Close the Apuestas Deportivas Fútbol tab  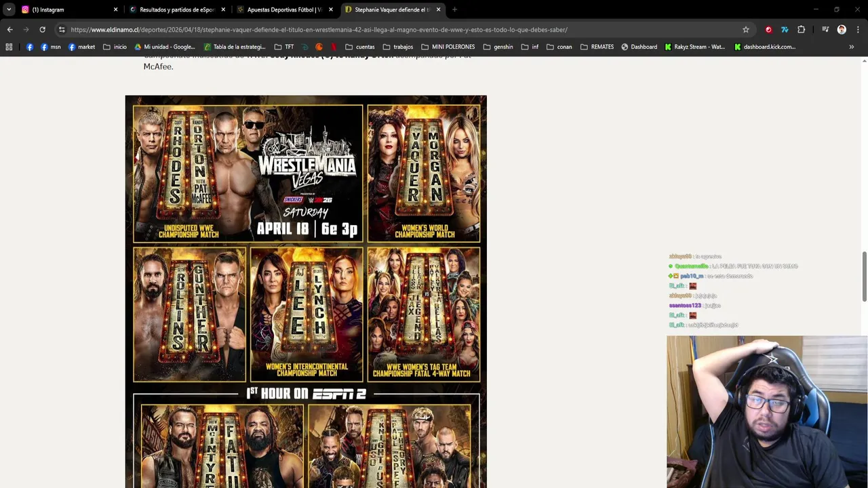(331, 9)
